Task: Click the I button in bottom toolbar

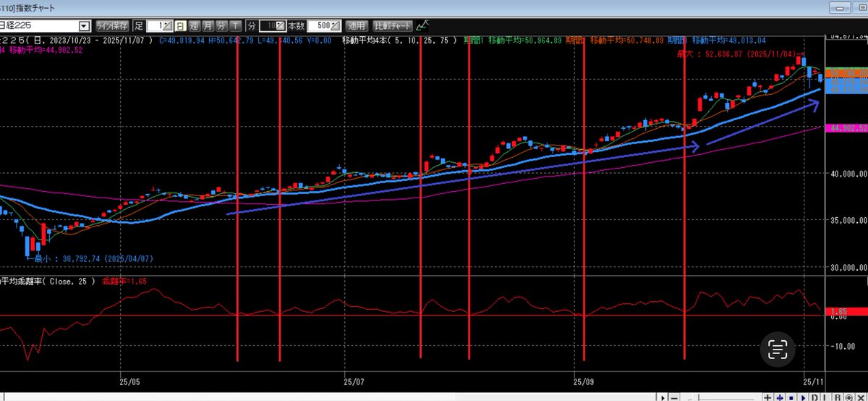Action: [825, 397]
